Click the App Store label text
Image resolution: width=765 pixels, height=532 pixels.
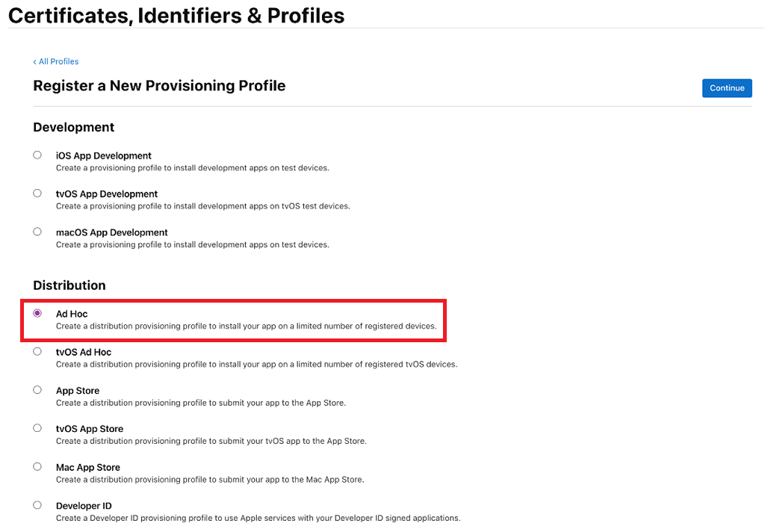pyautogui.click(x=78, y=391)
